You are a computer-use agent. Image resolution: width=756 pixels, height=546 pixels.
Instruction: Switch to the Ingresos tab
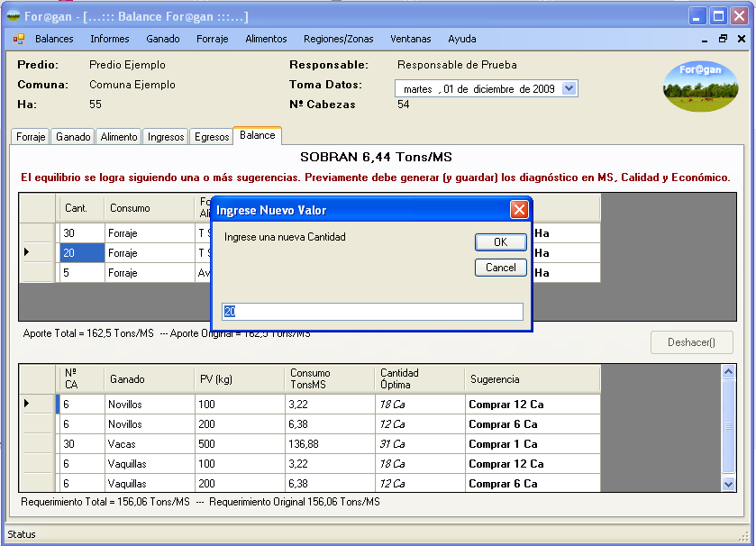pyautogui.click(x=166, y=137)
